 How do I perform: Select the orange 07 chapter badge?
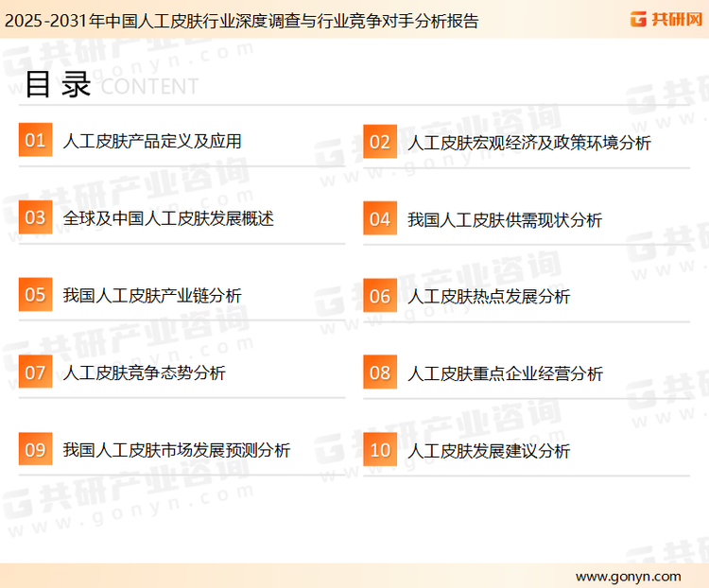click(x=35, y=372)
